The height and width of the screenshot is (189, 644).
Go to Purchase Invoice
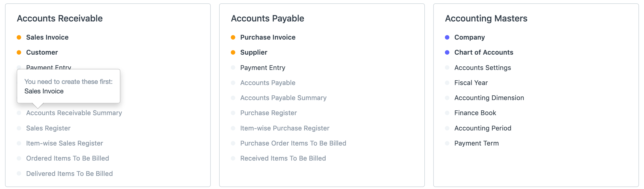[268, 37]
